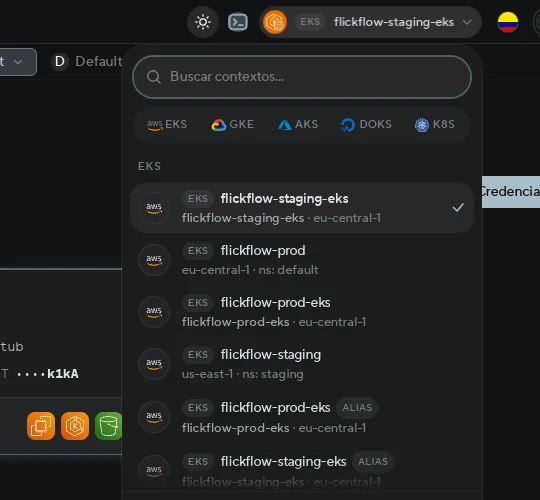The height and width of the screenshot is (500, 540).
Task: Click the orange stacked-squares AWS service icon
Action: click(41, 426)
